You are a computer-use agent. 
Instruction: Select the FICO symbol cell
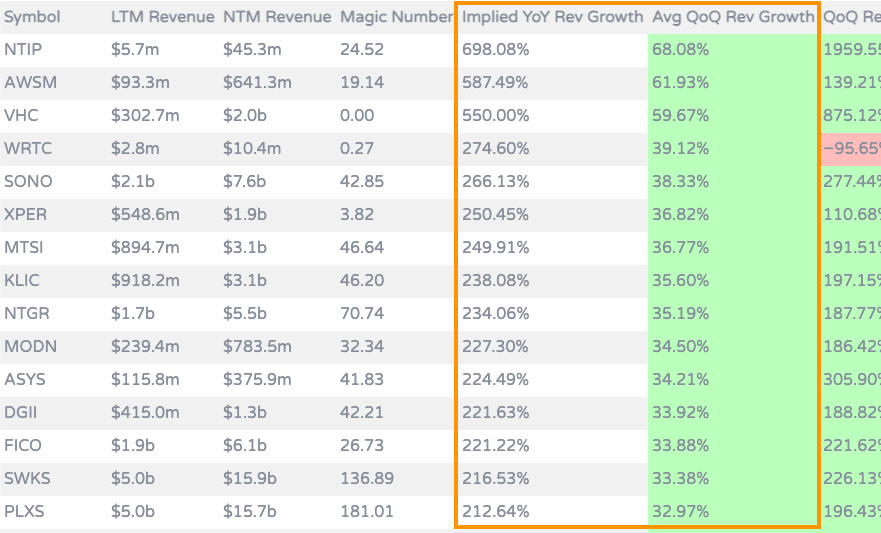coord(23,445)
